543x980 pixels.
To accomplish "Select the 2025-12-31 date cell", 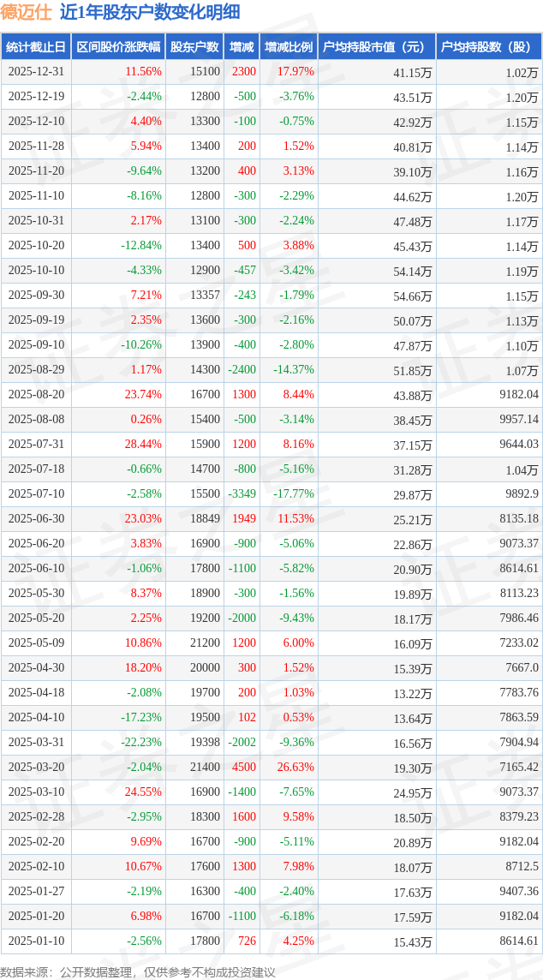I will (x=36, y=72).
